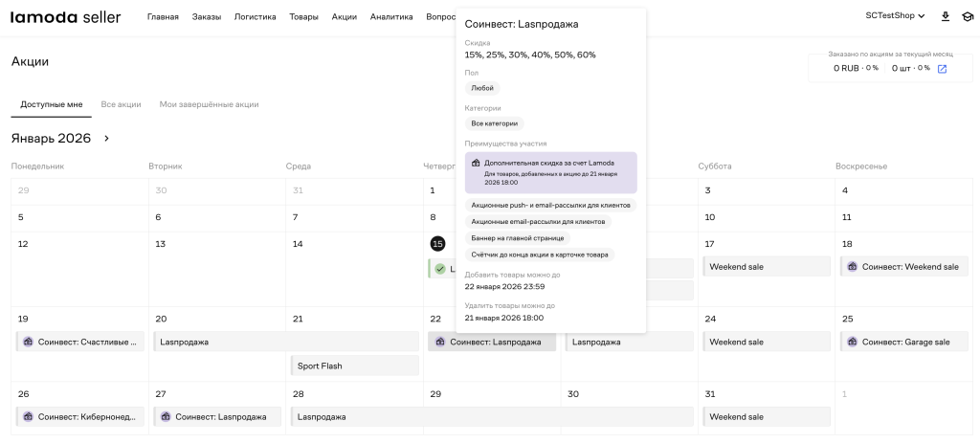The image size is (980, 443).
Task: Go to next month with the arrow
Action: pyautogui.click(x=106, y=139)
